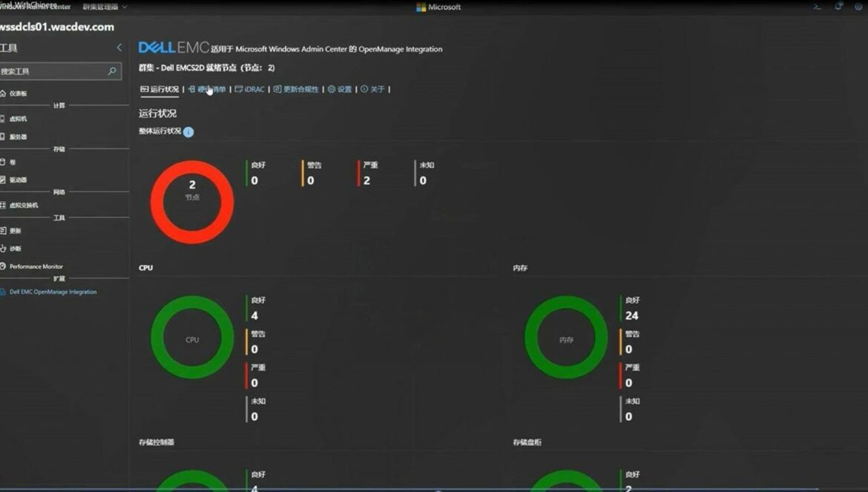Open the 服务器 tool in the sidebar
This screenshot has width=868, height=492.
click(13, 137)
